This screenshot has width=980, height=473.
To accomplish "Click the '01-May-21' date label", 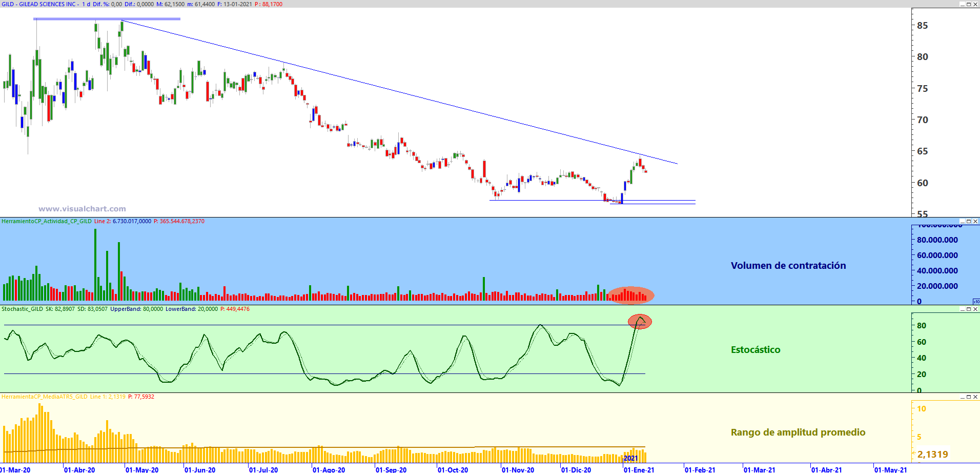I will [891, 469].
